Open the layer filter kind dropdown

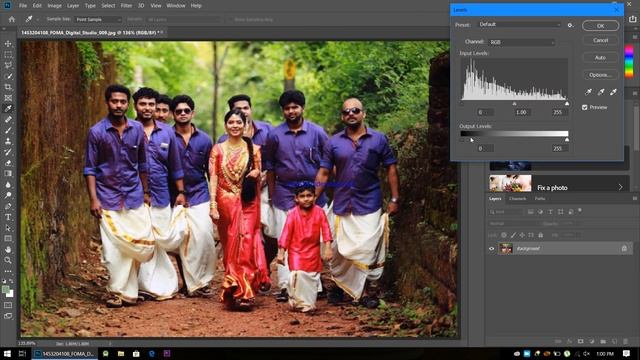click(x=506, y=211)
